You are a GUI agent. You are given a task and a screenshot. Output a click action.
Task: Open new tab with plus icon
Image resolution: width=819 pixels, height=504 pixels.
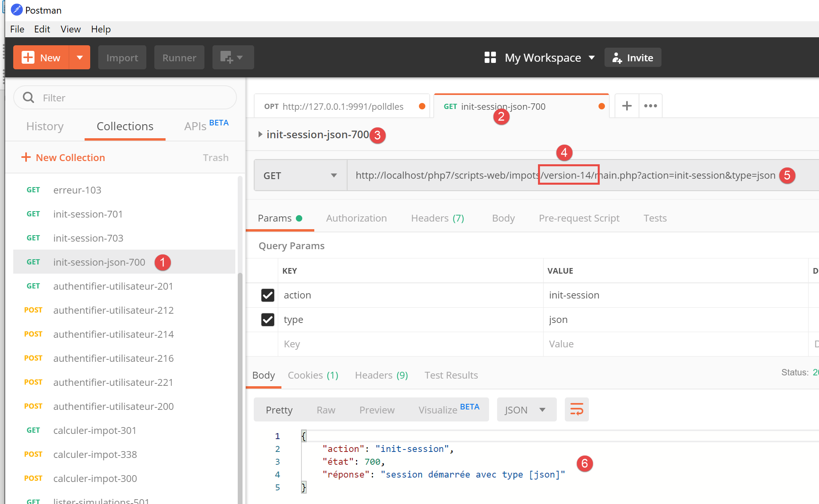627,106
